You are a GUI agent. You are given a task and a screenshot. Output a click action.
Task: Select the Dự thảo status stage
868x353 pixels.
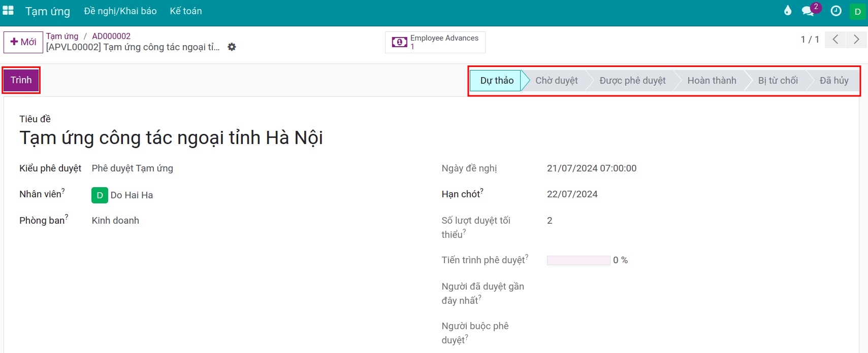click(x=497, y=81)
